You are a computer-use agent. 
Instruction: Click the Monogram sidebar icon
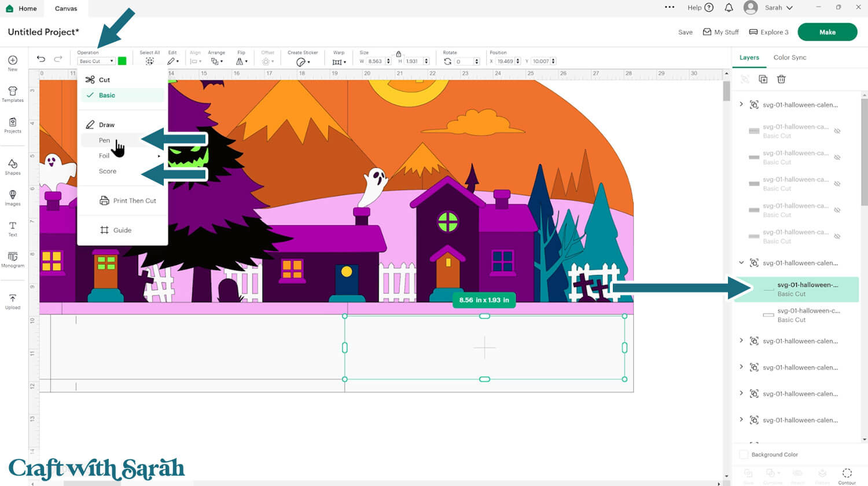point(13,259)
